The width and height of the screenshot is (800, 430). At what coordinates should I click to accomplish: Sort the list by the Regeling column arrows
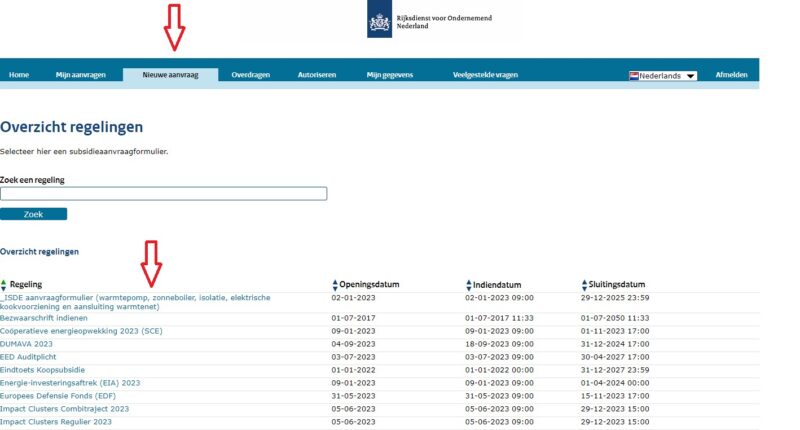tap(4, 285)
